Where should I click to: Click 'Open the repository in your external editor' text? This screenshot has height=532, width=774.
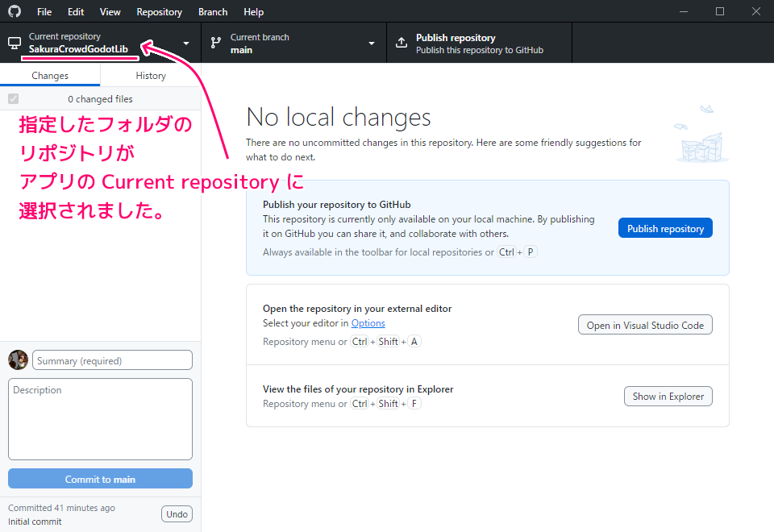coord(357,309)
